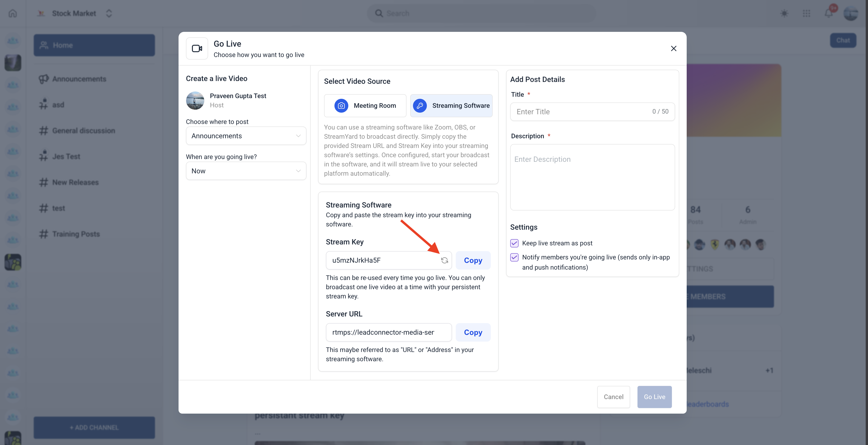Copy the Stream Key
This screenshot has height=445, width=868.
point(473,260)
